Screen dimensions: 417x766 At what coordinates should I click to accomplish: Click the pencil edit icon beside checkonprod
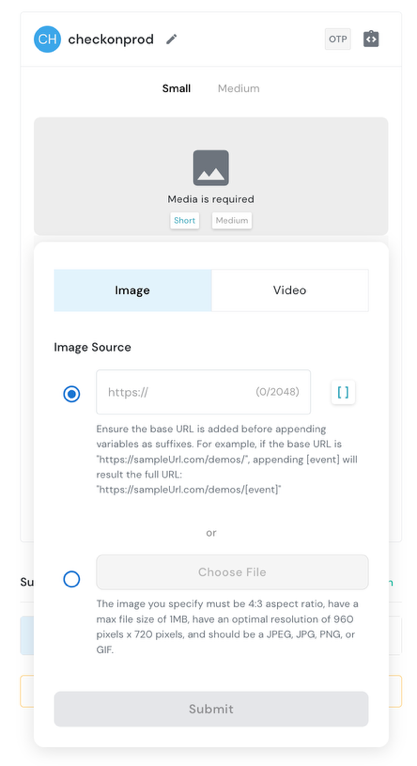pyautogui.click(x=171, y=39)
